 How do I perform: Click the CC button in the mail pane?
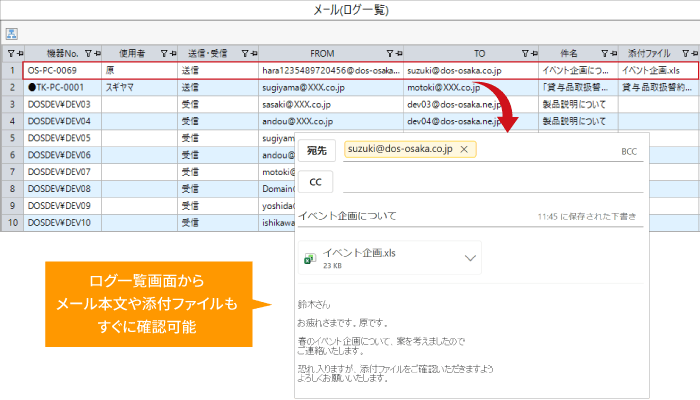click(316, 182)
